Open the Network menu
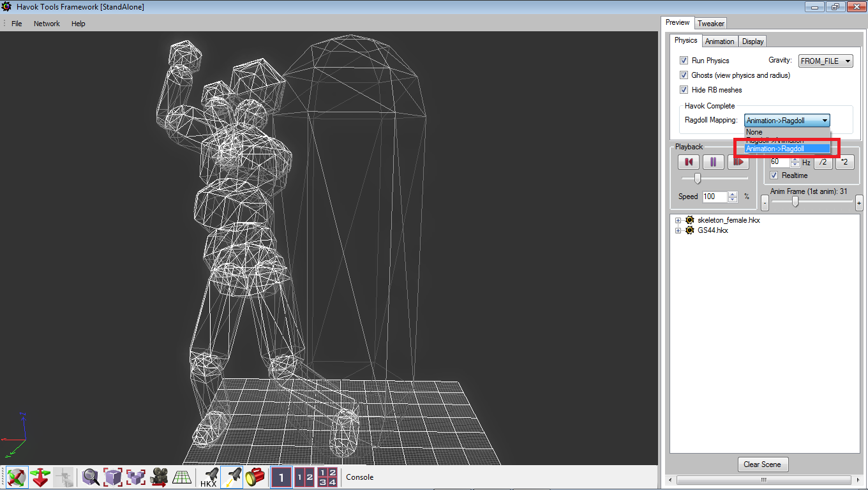Image resolution: width=868 pixels, height=490 pixels. [47, 24]
